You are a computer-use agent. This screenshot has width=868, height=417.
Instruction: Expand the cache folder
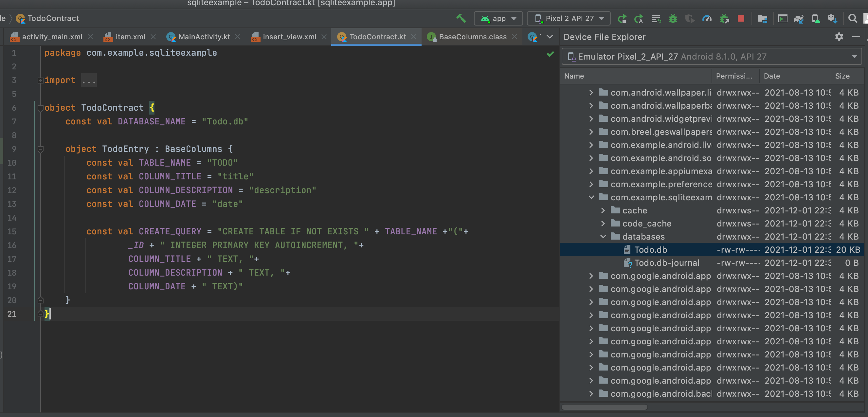603,210
